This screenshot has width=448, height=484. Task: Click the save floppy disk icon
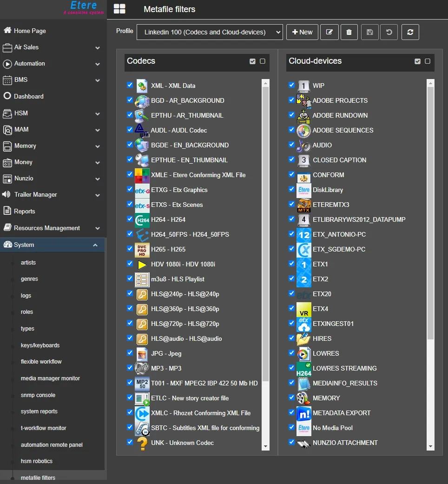coord(369,32)
